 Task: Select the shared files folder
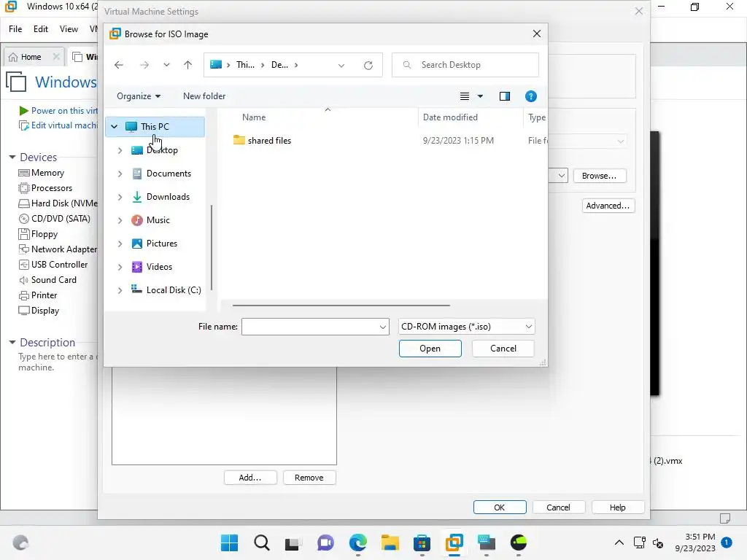269,141
